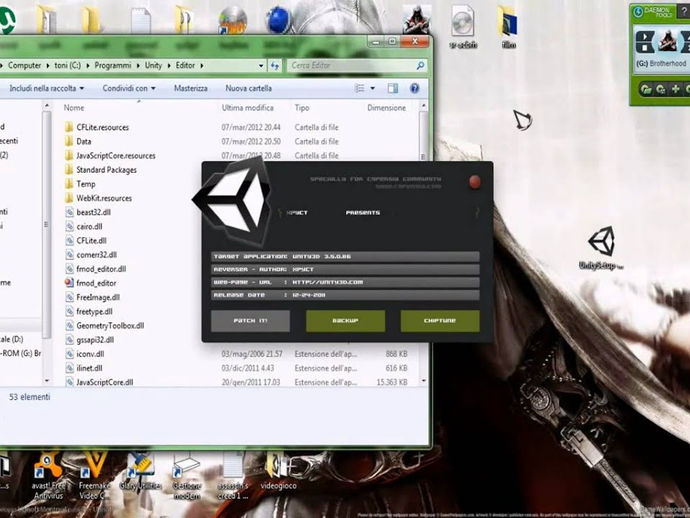Select the JavaScriptCore.resources folder
690x518 pixels.
(x=116, y=156)
